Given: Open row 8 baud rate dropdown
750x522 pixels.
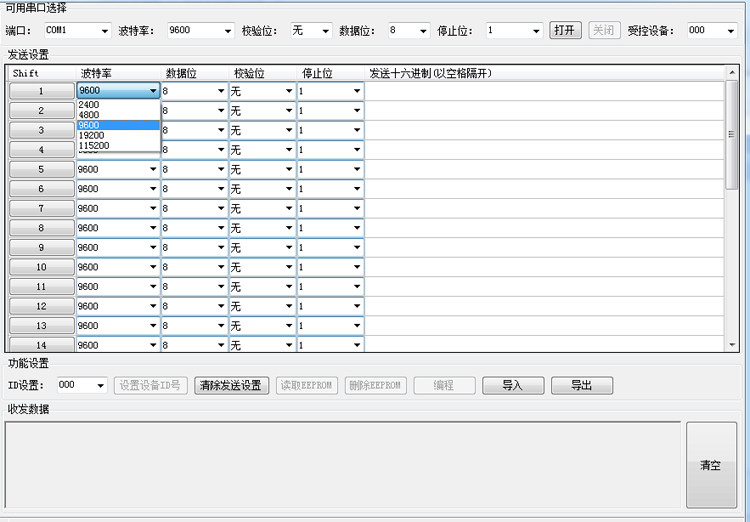Looking at the screenshot, I should click(x=118, y=228).
